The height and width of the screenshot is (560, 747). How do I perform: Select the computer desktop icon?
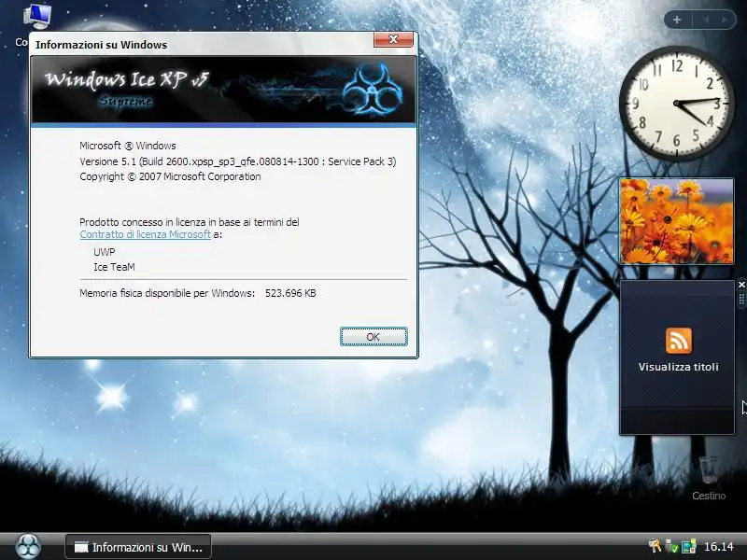tap(35, 18)
